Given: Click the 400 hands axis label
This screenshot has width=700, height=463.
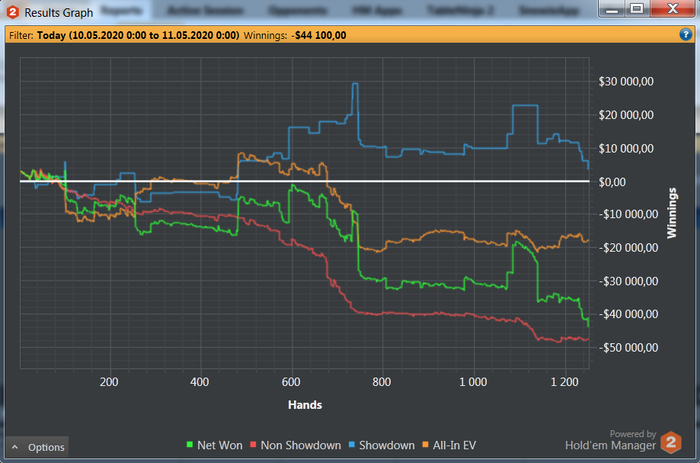Looking at the screenshot, I should click(x=200, y=382).
